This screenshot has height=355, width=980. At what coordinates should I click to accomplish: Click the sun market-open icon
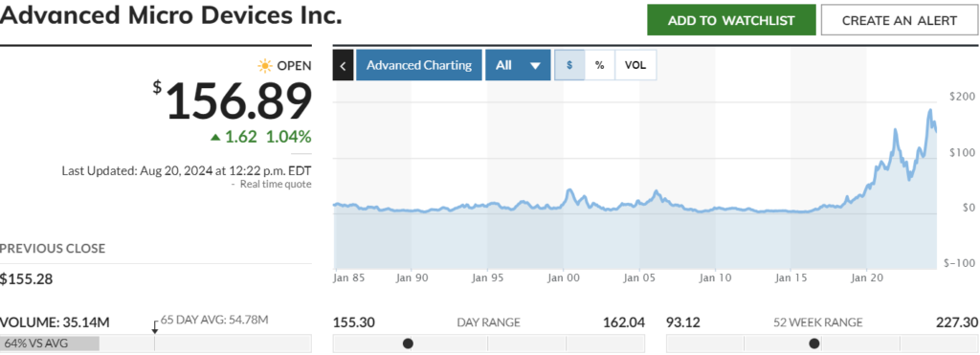(x=265, y=66)
